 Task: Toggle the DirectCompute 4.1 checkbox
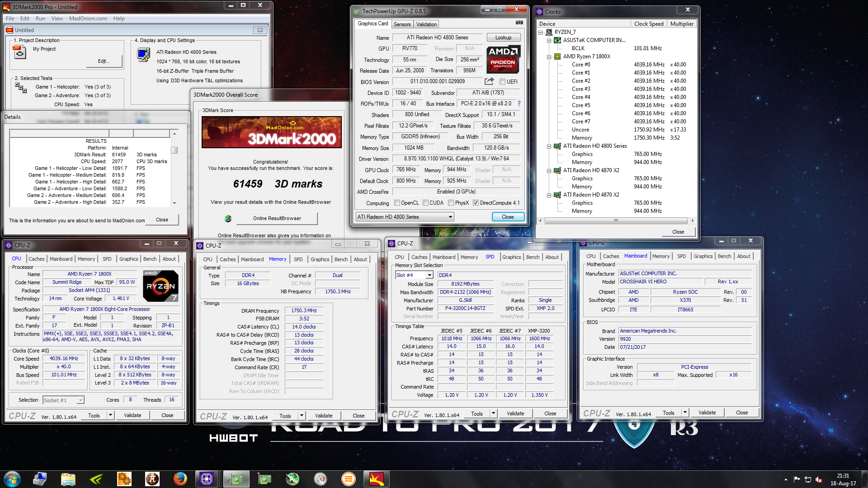(476, 203)
